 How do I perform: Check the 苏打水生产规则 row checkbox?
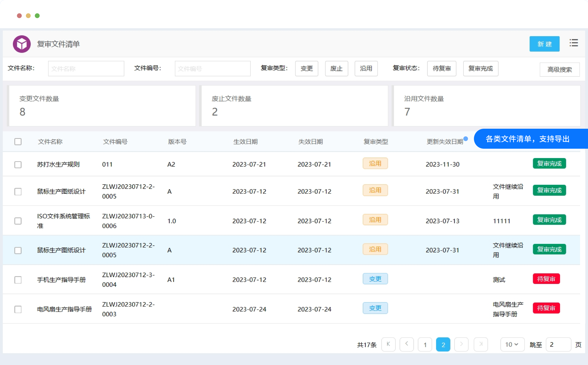pos(18,165)
